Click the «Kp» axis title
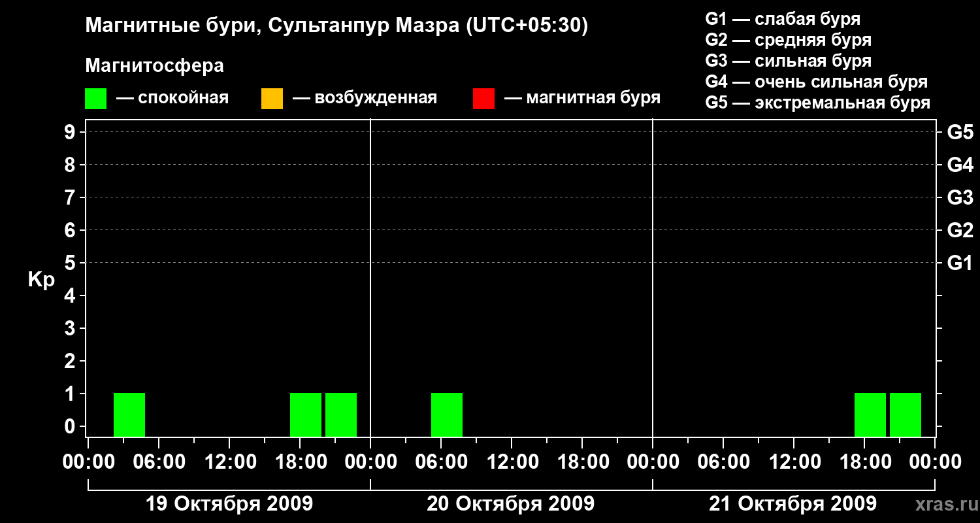Screen dimensions: 980x523 [x=41, y=279]
